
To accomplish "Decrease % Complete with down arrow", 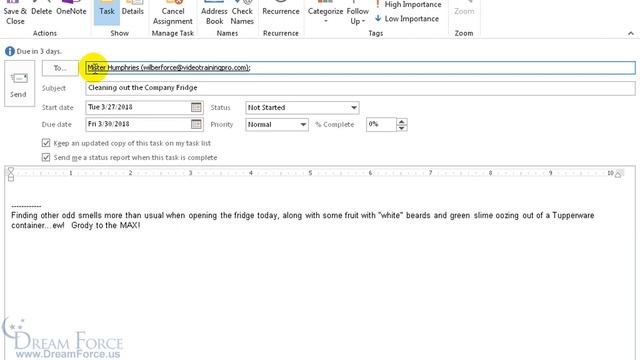I will point(402,128).
